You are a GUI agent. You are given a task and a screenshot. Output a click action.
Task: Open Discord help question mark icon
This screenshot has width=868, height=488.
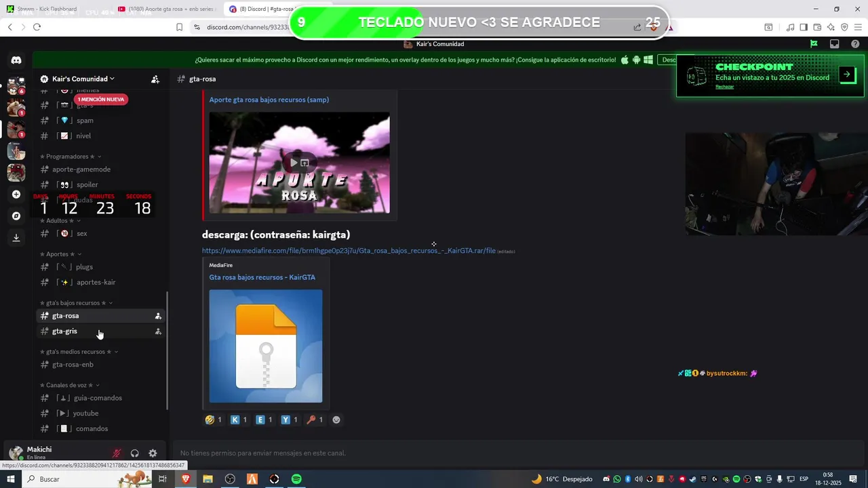click(854, 44)
